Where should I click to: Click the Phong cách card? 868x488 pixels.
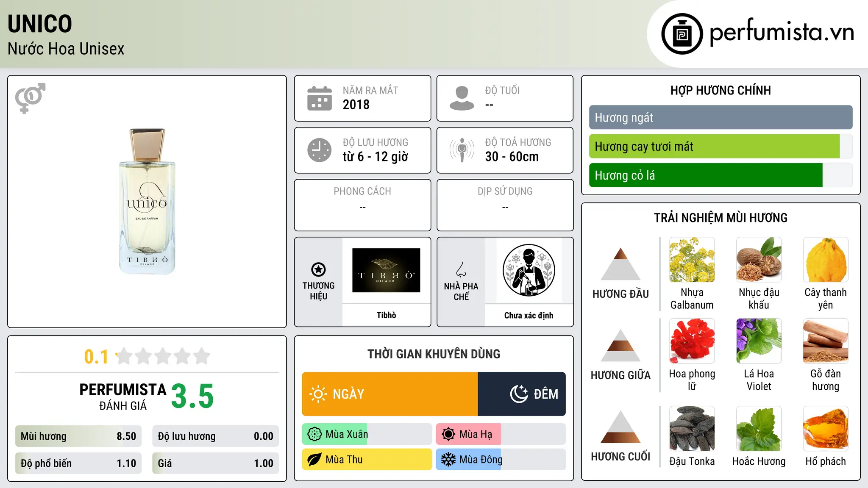click(x=363, y=205)
